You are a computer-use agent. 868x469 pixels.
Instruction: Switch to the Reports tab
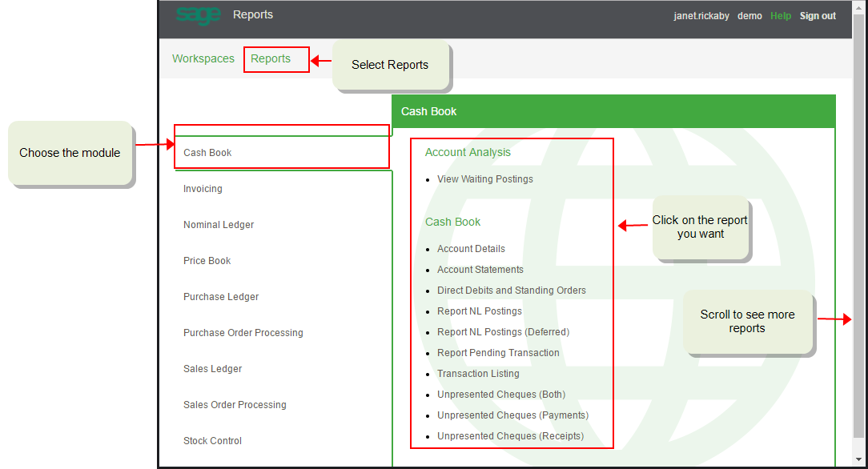pyautogui.click(x=271, y=58)
